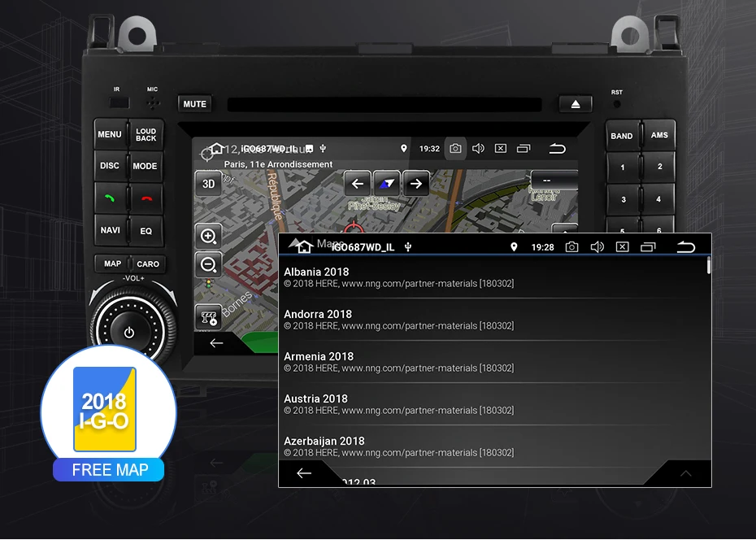Select Armenia 2018 map entry
Image resolution: width=756 pixels, height=540 pixels.
point(492,362)
